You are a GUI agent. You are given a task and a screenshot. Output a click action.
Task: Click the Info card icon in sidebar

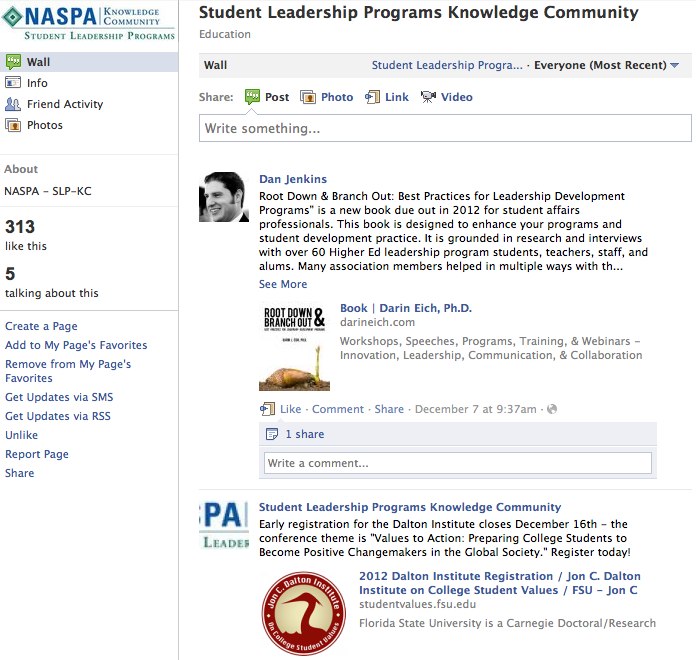click(13, 83)
